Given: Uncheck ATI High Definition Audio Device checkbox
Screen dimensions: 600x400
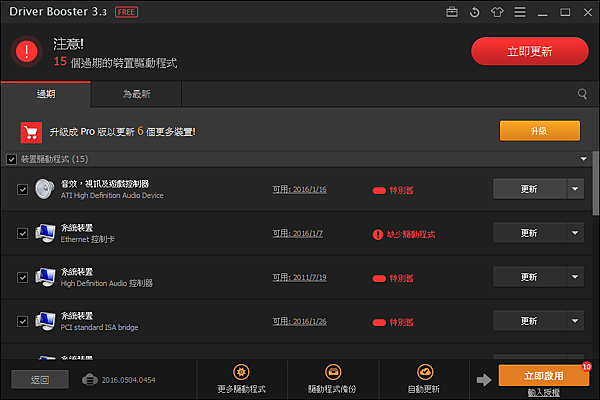Looking at the screenshot, I should [x=23, y=189].
